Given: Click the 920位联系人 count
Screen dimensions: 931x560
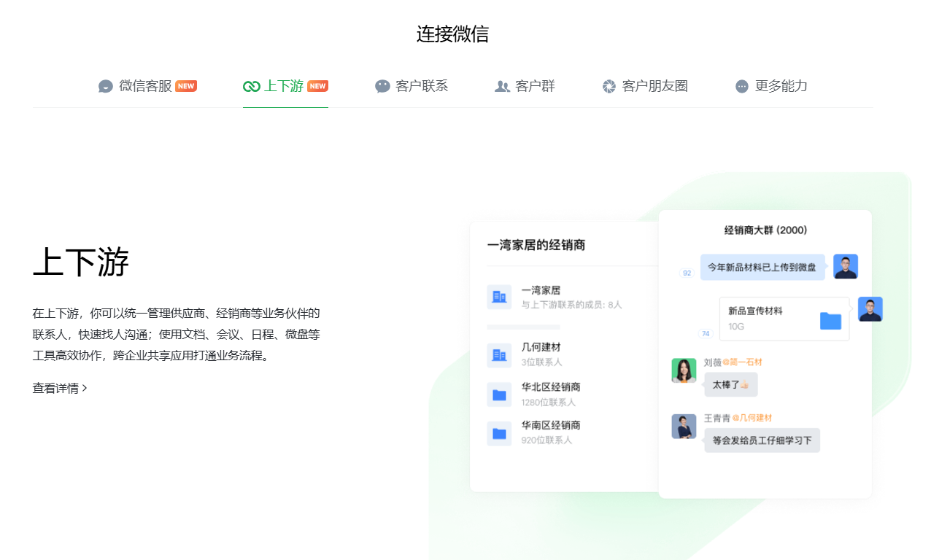Looking at the screenshot, I should coord(546,440).
